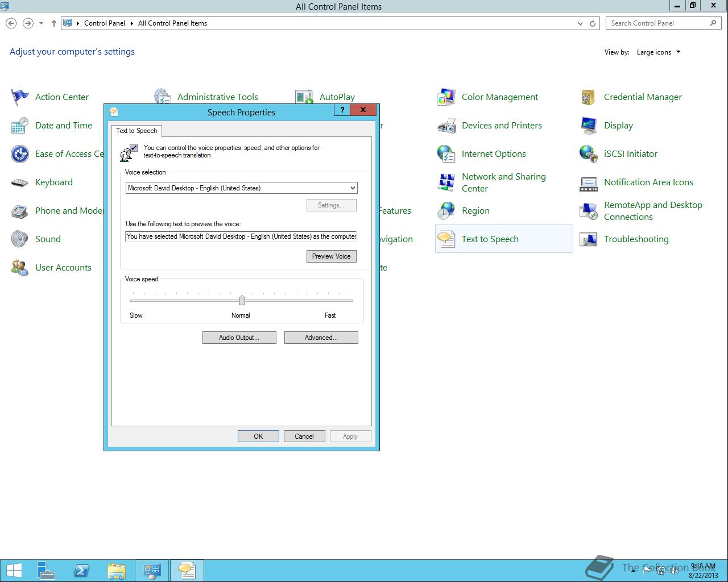The width and height of the screenshot is (728, 582).
Task: Open Keyboard icon in Control Panel
Action: coord(20,182)
